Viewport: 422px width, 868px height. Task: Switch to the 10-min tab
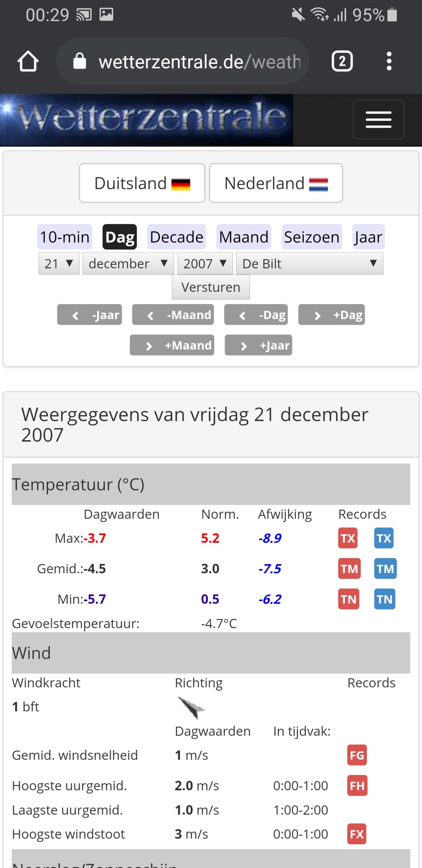(65, 237)
